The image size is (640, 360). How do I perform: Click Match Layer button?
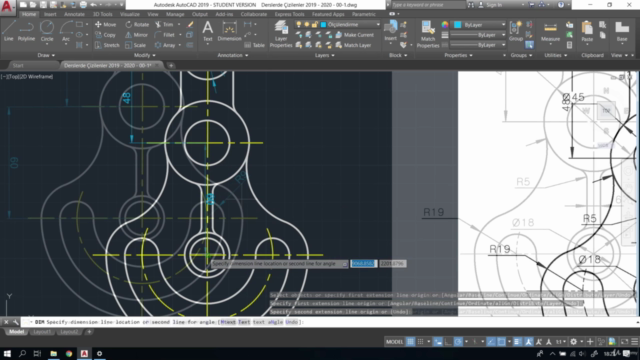point(353,45)
